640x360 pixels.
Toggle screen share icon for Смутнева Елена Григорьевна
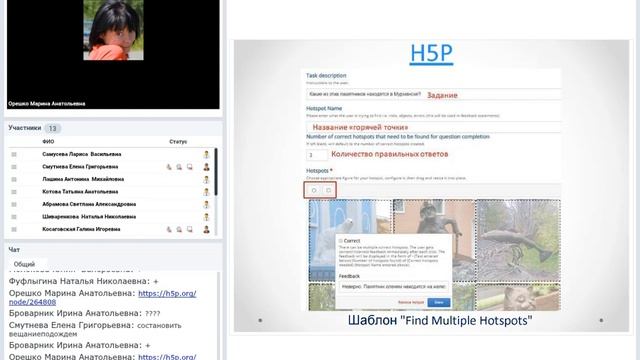(190, 167)
